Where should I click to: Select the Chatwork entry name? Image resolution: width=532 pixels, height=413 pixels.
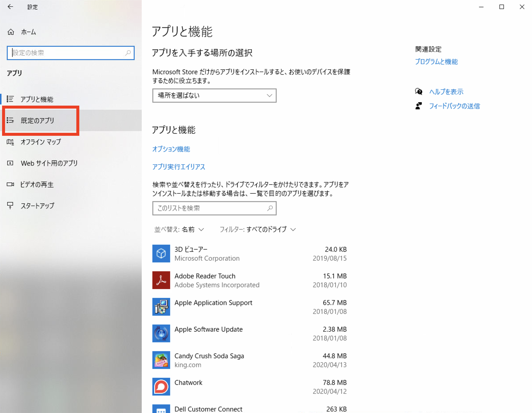coord(188,383)
